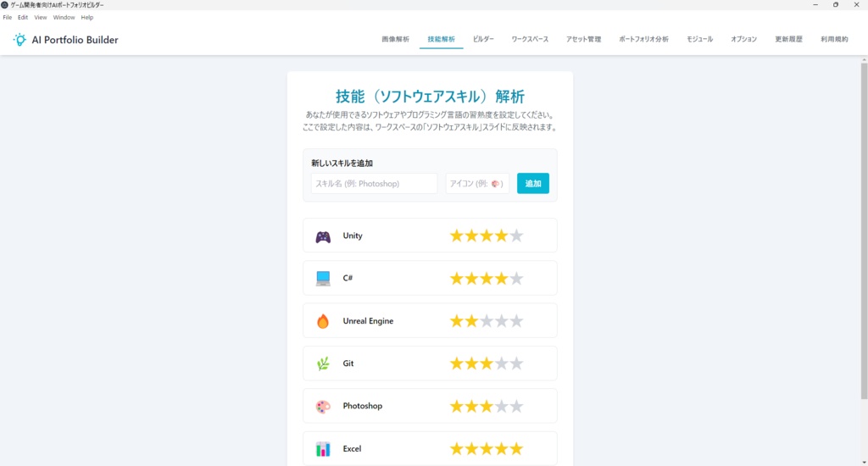
Task: Maximize or restore the application window
Action: (836, 4)
